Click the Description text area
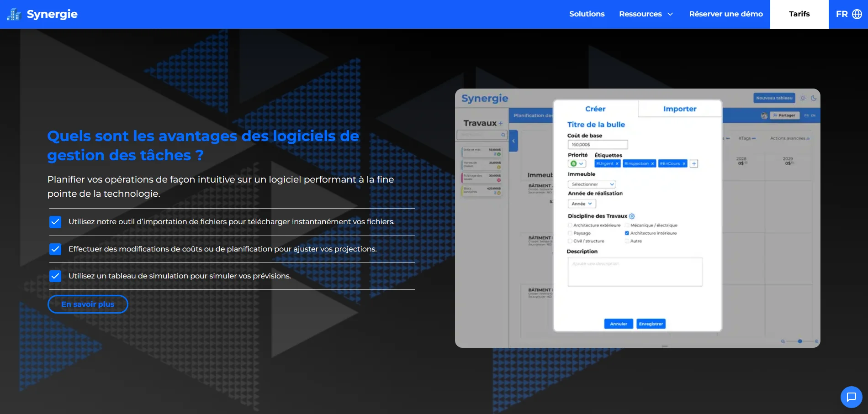This screenshot has height=414, width=868. coord(635,272)
